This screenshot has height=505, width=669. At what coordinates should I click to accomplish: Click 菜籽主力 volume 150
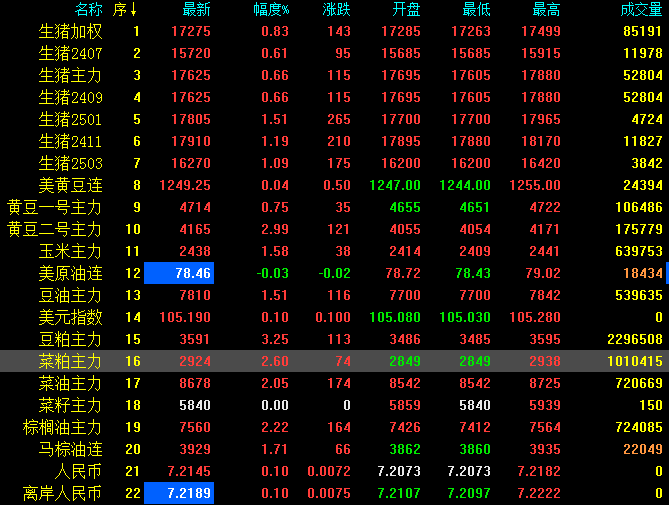pos(651,406)
